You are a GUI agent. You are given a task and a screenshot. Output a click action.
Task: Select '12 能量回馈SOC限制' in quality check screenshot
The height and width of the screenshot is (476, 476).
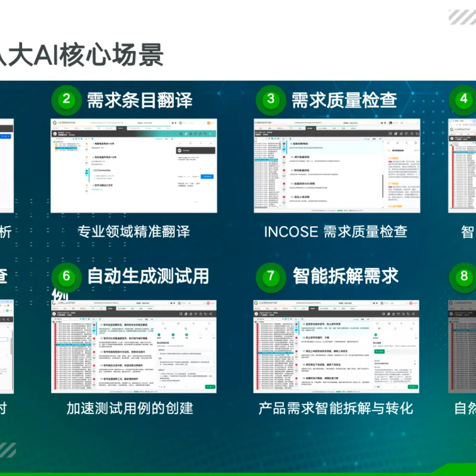302,184
